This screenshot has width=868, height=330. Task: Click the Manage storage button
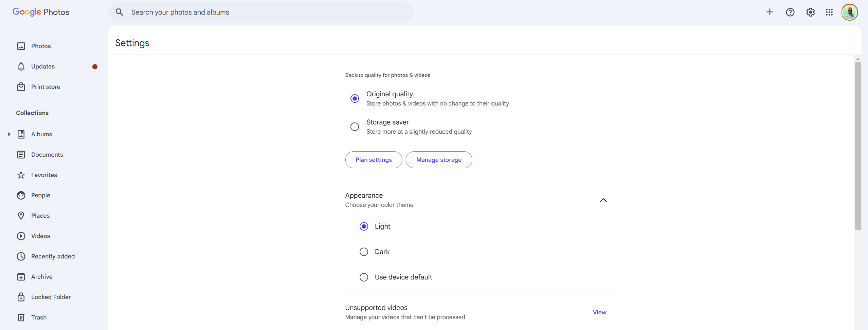point(439,160)
